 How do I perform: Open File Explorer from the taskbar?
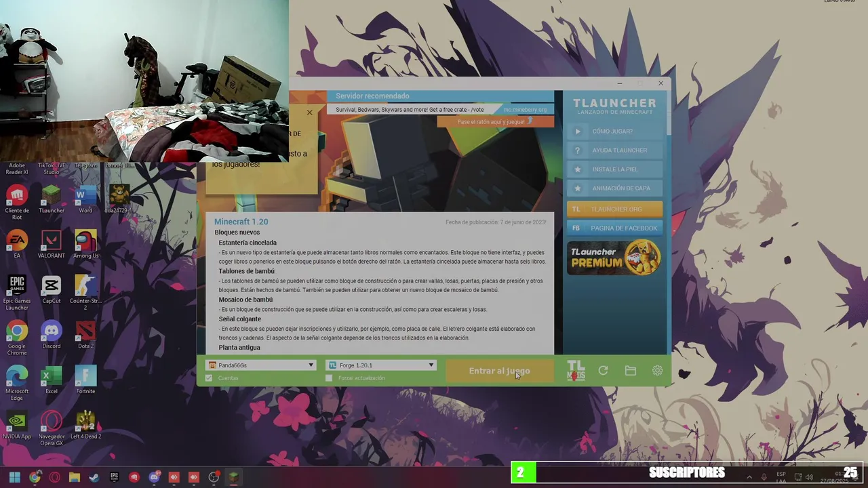coord(75,477)
